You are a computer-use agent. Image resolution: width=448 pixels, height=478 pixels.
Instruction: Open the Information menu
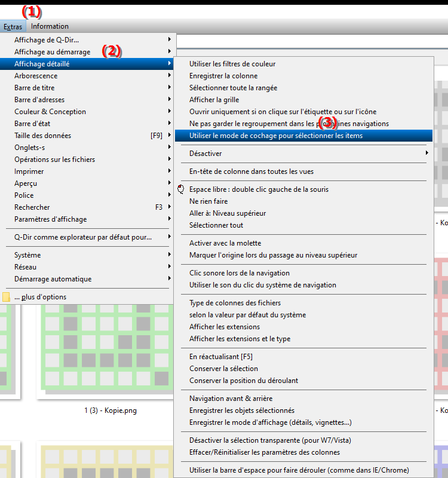click(x=50, y=26)
